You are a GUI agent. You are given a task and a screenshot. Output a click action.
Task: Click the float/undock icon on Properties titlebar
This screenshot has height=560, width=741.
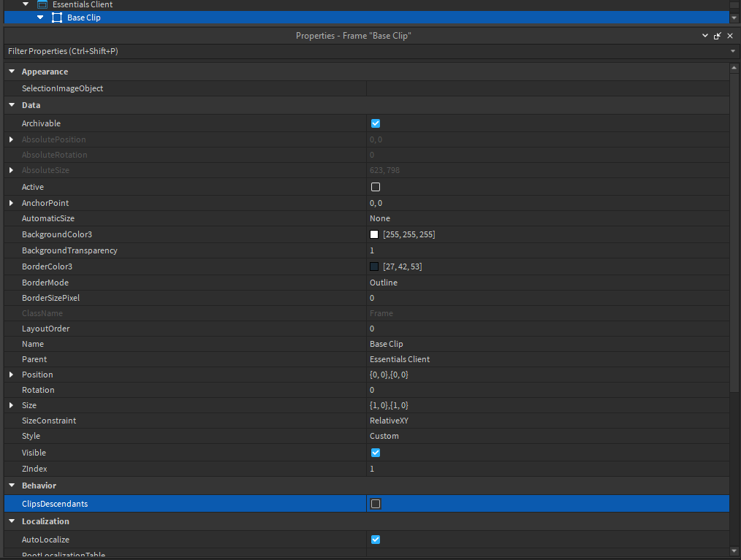coord(718,35)
